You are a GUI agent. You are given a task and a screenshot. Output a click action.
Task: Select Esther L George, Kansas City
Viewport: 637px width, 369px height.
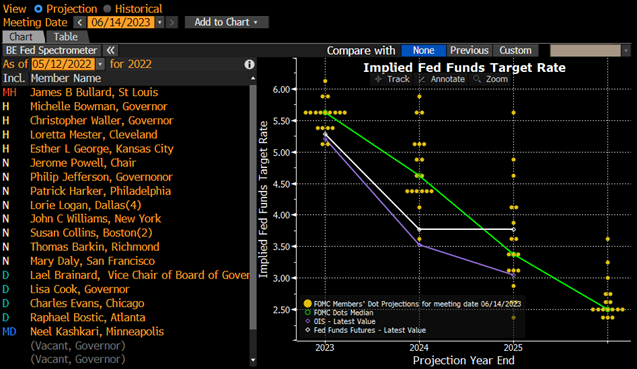point(102,149)
